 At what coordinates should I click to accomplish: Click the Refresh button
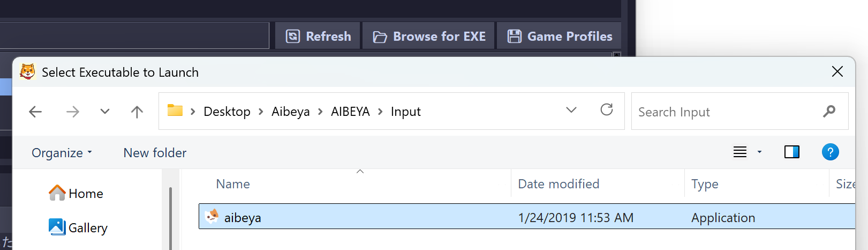click(318, 36)
